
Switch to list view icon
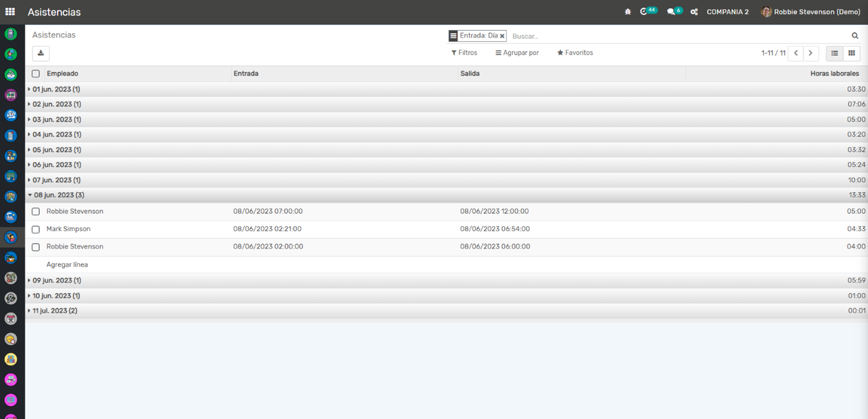[834, 53]
